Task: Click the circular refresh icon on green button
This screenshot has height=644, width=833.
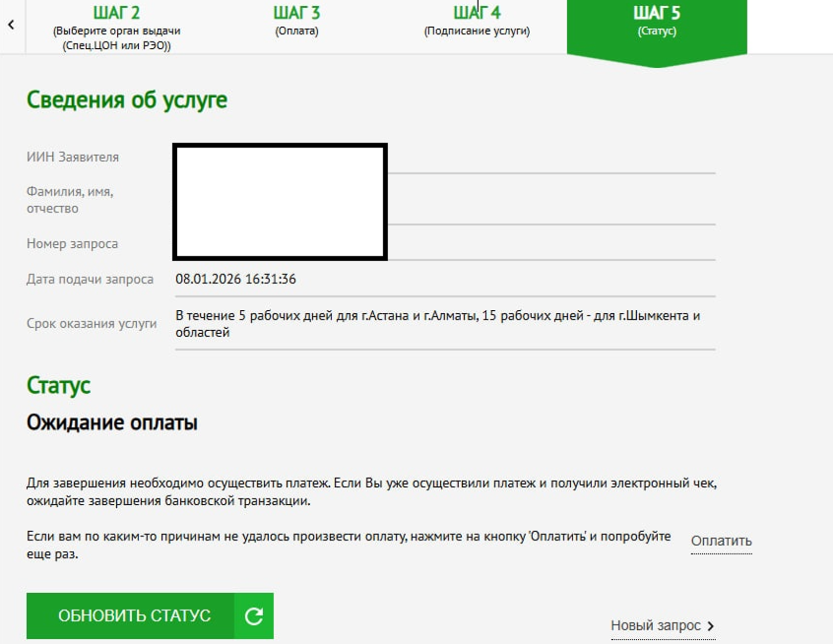Action: (x=254, y=616)
